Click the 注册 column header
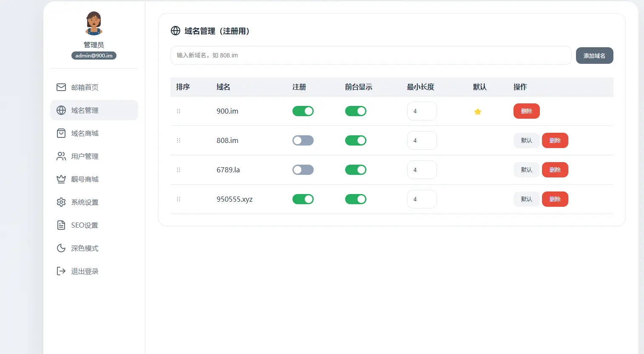This screenshot has width=644, height=354. pyautogui.click(x=299, y=87)
